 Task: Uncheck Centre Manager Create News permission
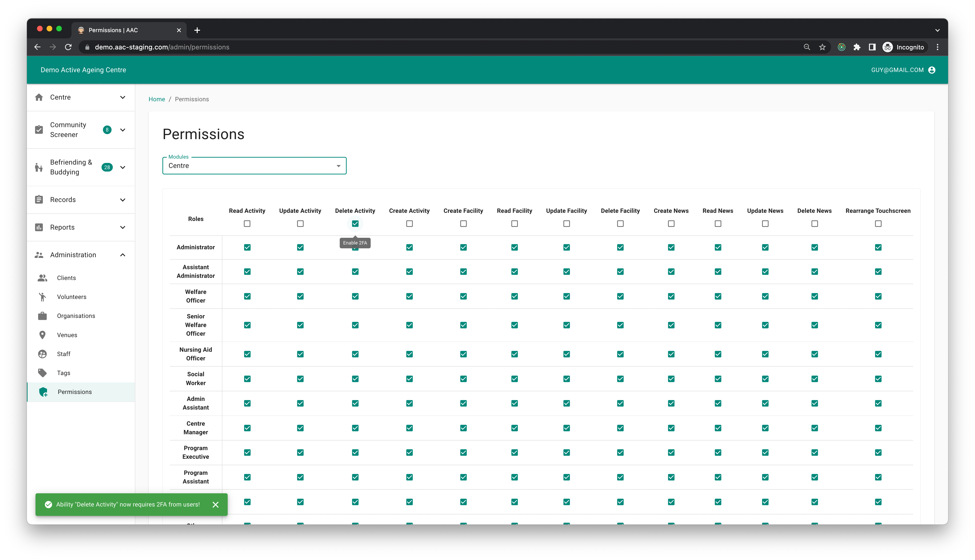click(671, 428)
